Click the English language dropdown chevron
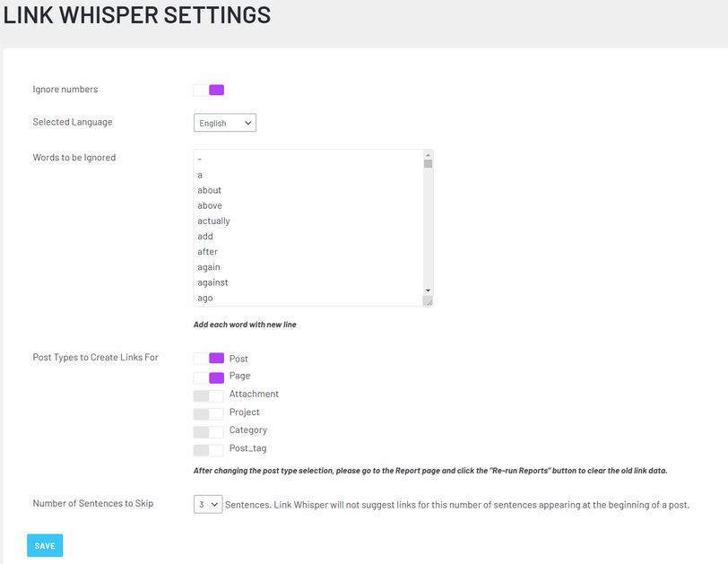The width and height of the screenshot is (728, 564). coord(248,123)
